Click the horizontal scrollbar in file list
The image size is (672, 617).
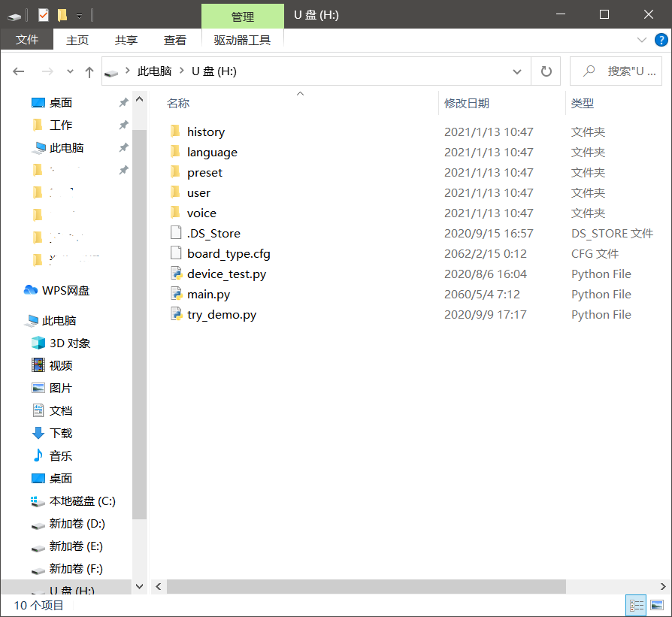pyautogui.click(x=365, y=586)
